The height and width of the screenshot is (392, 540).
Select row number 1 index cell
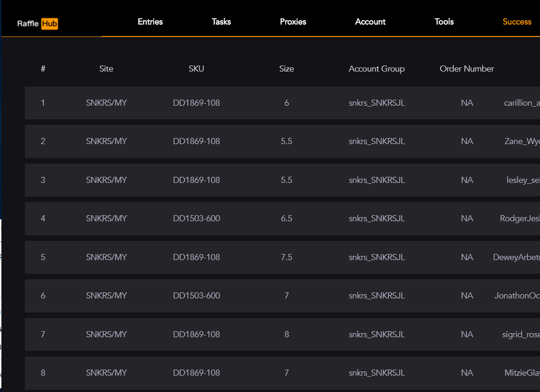(x=43, y=103)
